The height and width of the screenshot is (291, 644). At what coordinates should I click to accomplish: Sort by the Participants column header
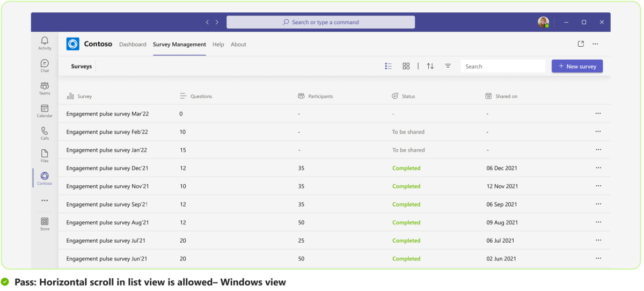[315, 96]
